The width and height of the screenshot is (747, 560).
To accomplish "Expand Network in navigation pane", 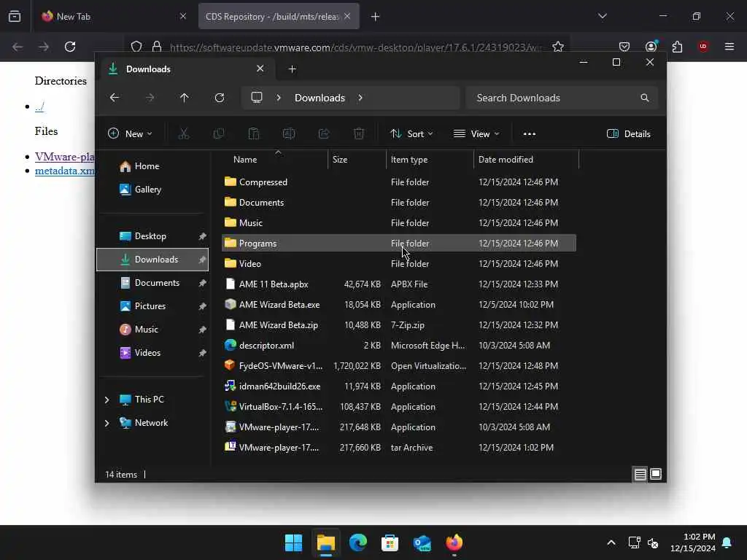I will [107, 423].
